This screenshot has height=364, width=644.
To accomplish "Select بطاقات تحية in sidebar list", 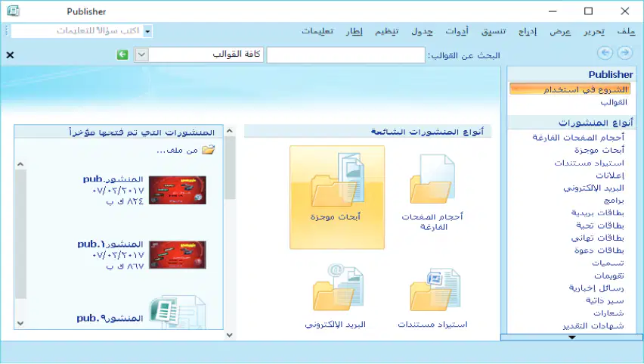I will pyautogui.click(x=600, y=226).
